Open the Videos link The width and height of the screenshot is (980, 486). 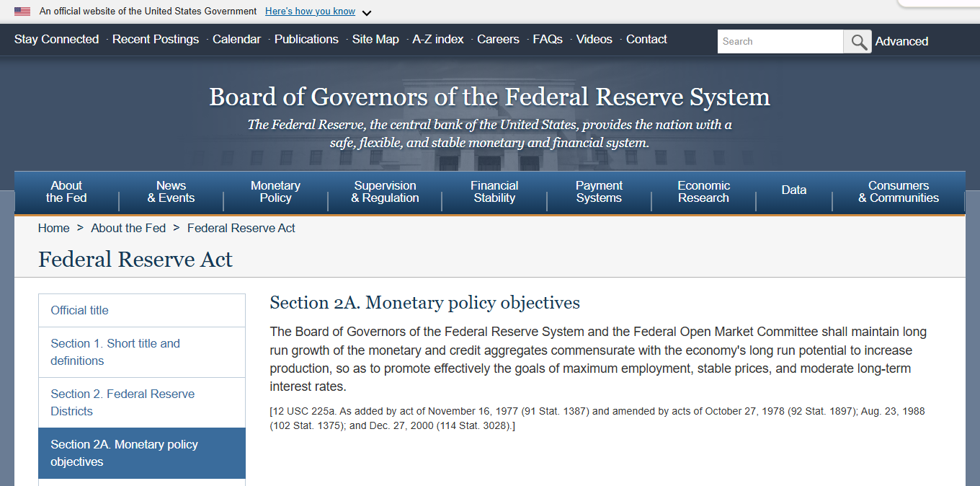[594, 39]
